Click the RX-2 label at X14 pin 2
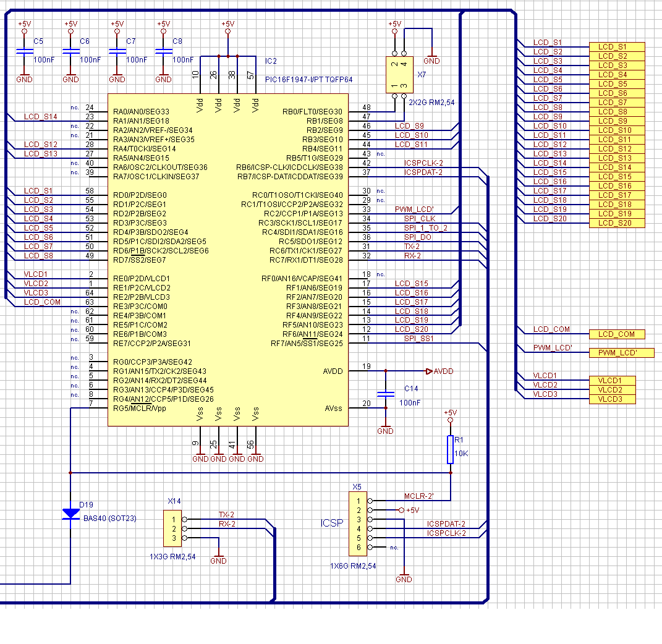The height and width of the screenshot is (644, 662). coord(227,524)
